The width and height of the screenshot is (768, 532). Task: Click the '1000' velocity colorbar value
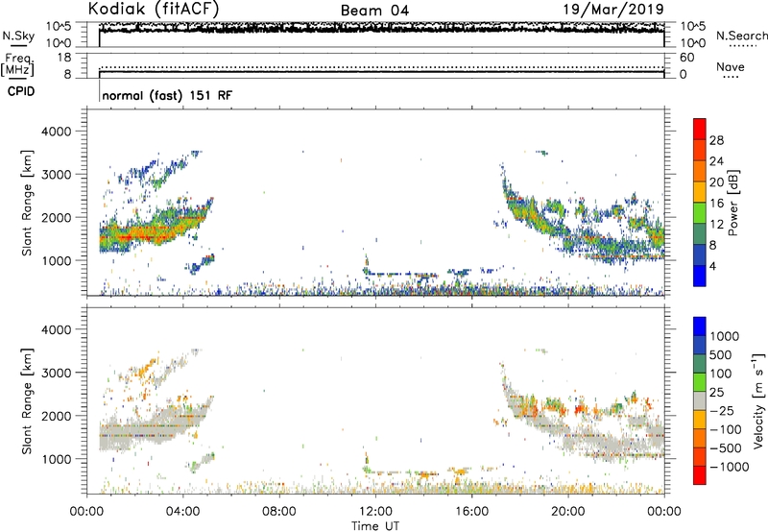725,336
